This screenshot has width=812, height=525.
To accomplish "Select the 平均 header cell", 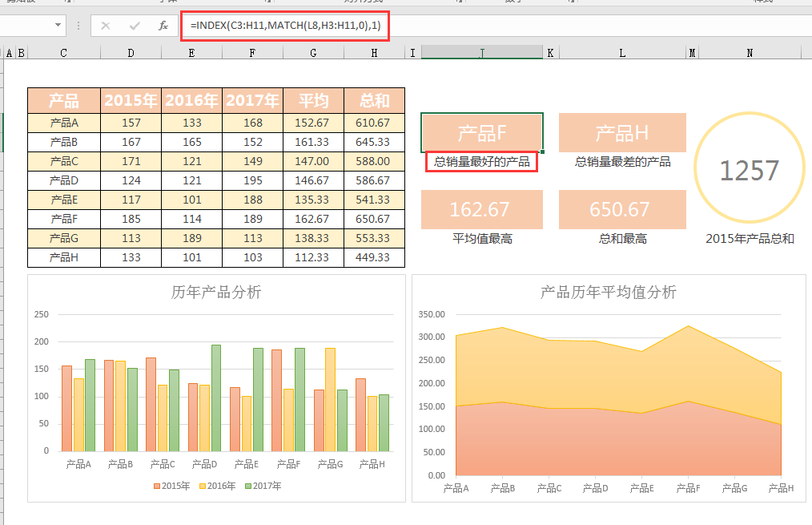I will pos(313,100).
